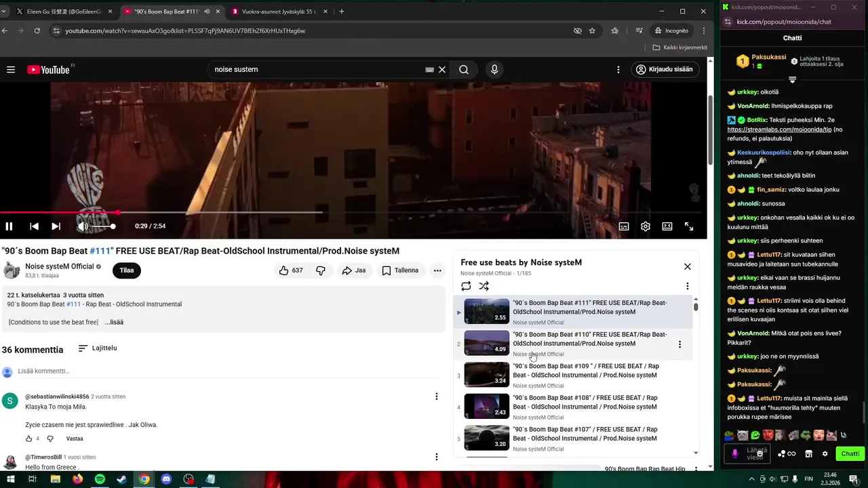Open Spotify from the taskbar
The width and height of the screenshot is (868, 488).
click(100, 479)
